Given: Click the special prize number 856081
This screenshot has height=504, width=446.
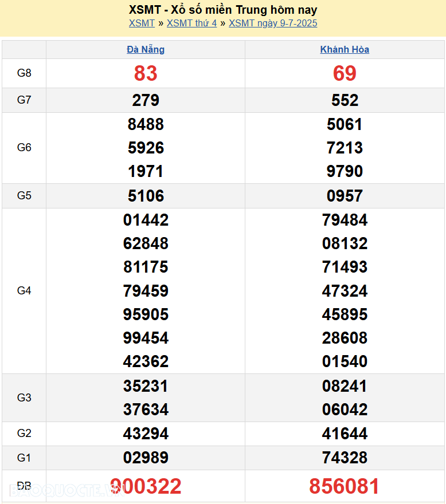Looking at the screenshot, I should tap(345, 486).
